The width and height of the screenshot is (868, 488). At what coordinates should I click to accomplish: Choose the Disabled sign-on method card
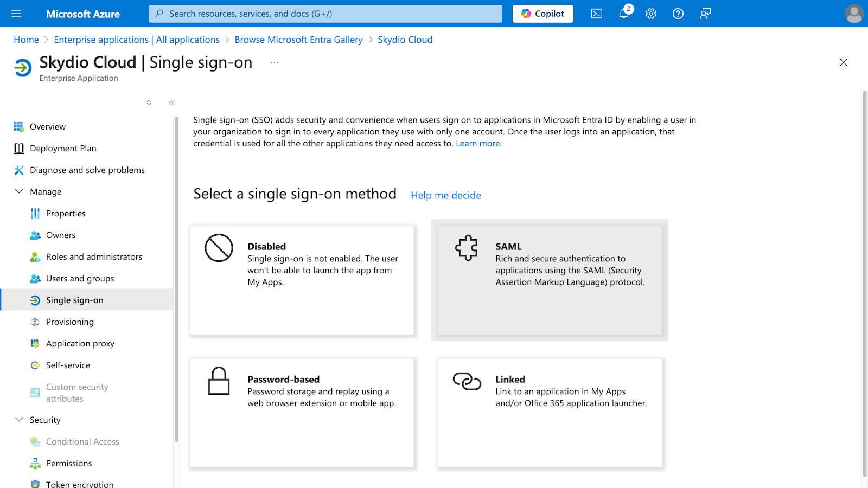tap(302, 280)
